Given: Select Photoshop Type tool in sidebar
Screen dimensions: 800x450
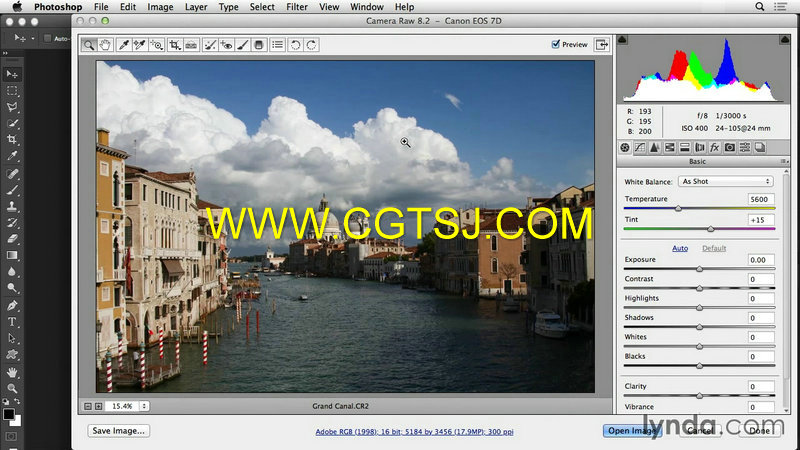Looking at the screenshot, I should [12, 321].
